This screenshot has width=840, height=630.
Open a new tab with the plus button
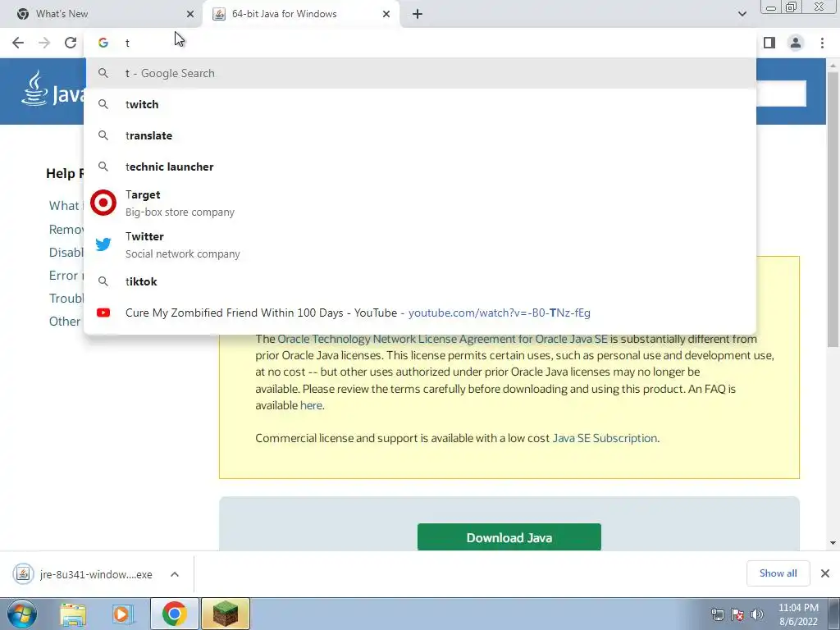coord(418,14)
